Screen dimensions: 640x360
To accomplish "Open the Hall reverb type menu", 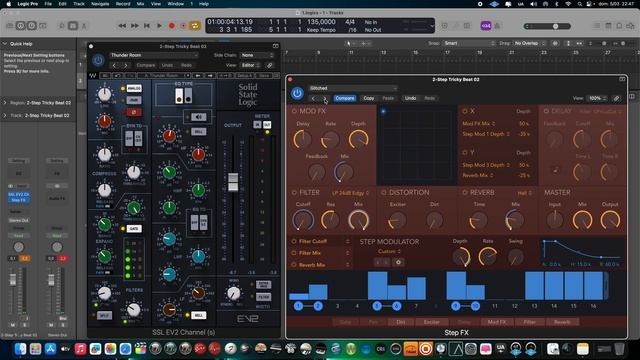I will point(524,193).
